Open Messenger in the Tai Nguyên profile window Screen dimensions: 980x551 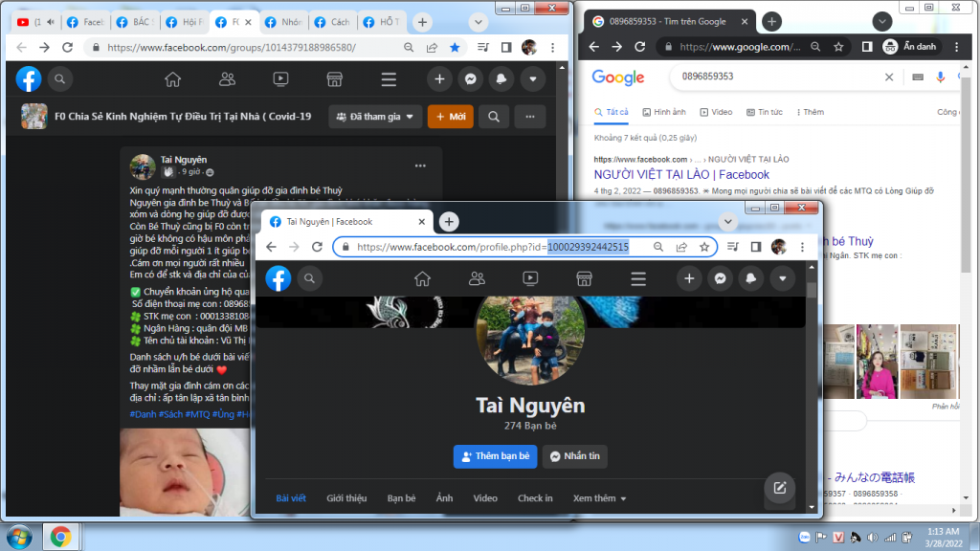(x=721, y=278)
